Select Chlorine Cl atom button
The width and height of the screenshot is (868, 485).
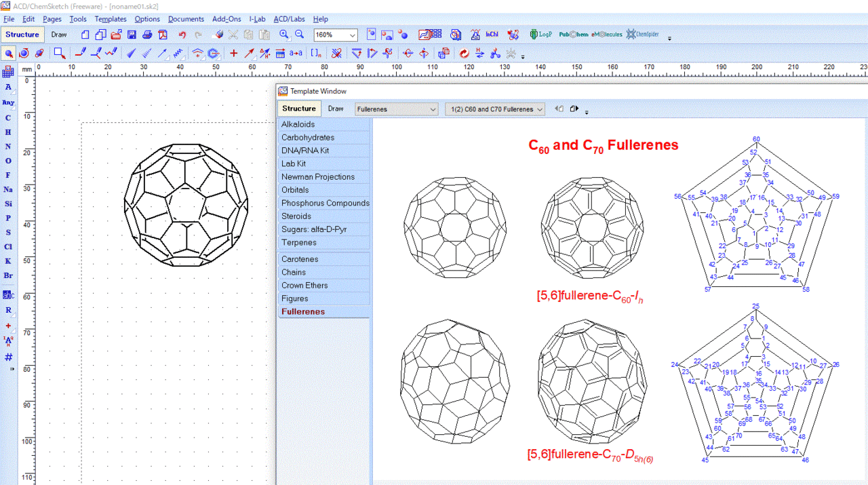tap(8, 247)
